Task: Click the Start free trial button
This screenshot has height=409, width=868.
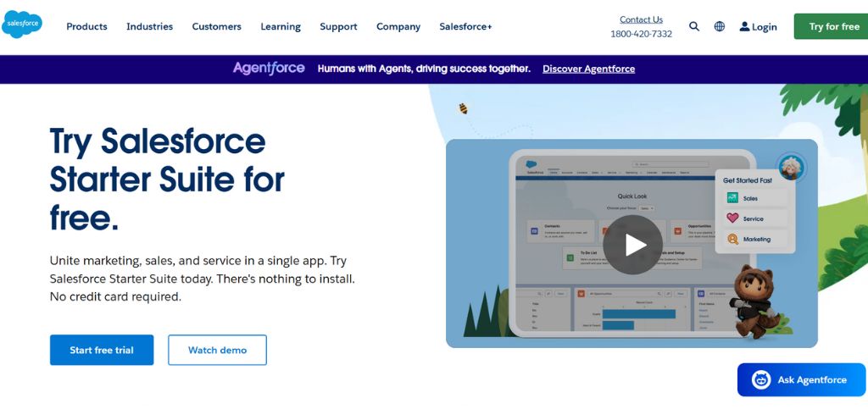Action: 102,350
